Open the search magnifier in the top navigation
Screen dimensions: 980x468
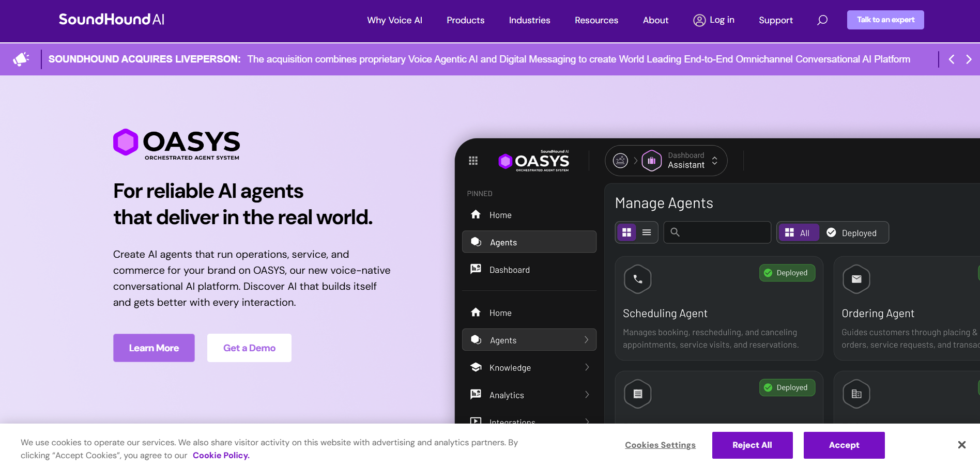pyautogui.click(x=822, y=20)
